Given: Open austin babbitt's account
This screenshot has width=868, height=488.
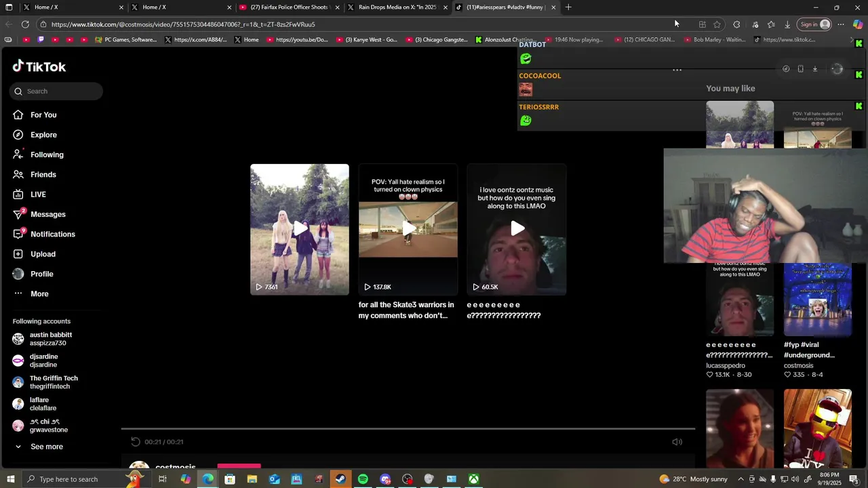Looking at the screenshot, I should 42,339.
